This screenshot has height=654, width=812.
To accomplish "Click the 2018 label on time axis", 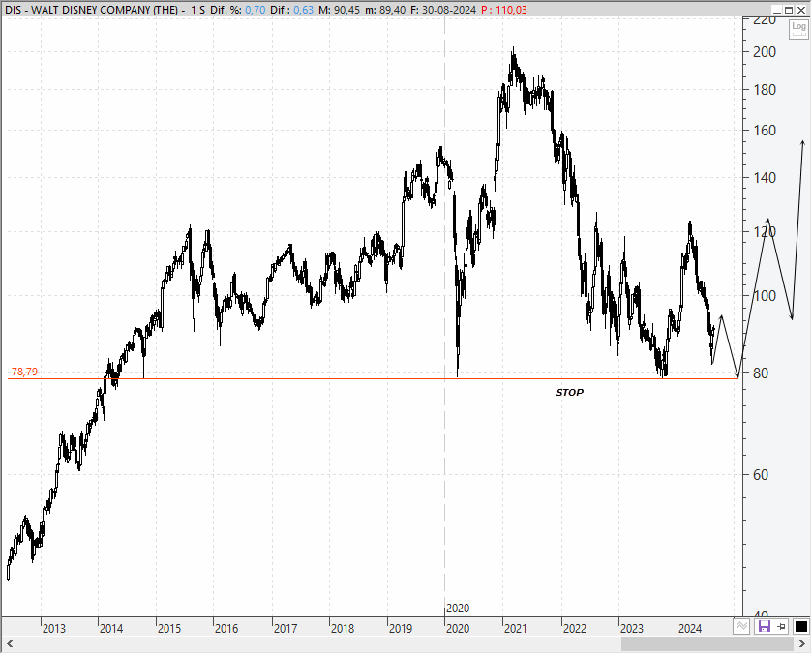I will coord(343,629).
